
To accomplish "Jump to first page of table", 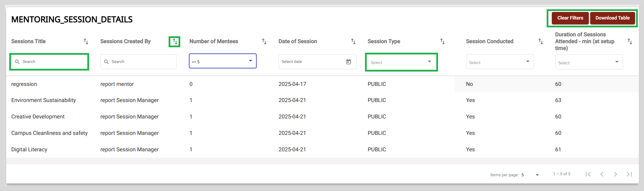I will [588, 174].
